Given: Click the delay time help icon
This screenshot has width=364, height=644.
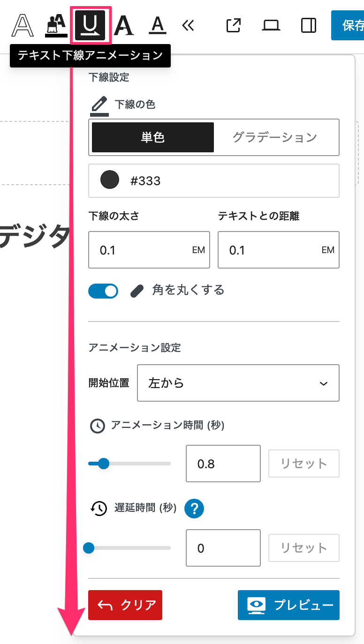Looking at the screenshot, I should (x=194, y=508).
